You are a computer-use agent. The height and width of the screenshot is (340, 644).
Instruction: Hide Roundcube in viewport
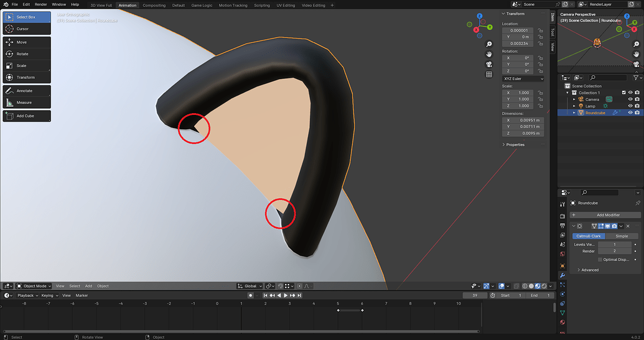(x=630, y=113)
